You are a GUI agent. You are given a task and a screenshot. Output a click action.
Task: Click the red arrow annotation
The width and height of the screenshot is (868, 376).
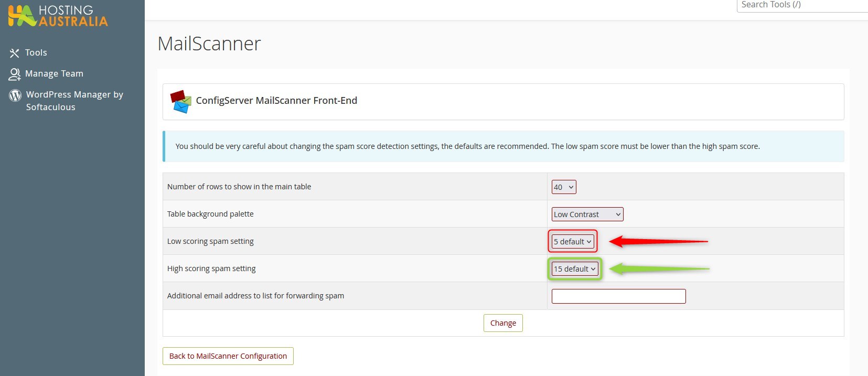[658, 241]
